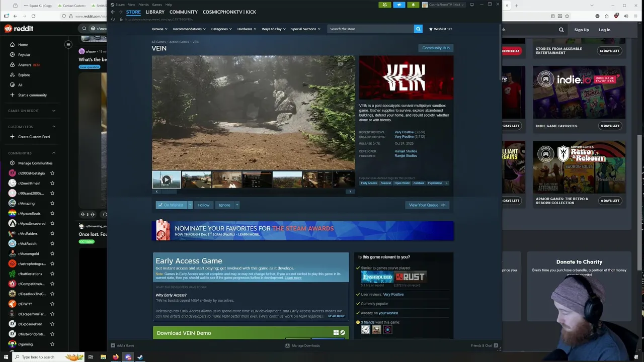
Task: Open the Recommendations dropdown
Action: [189, 29]
